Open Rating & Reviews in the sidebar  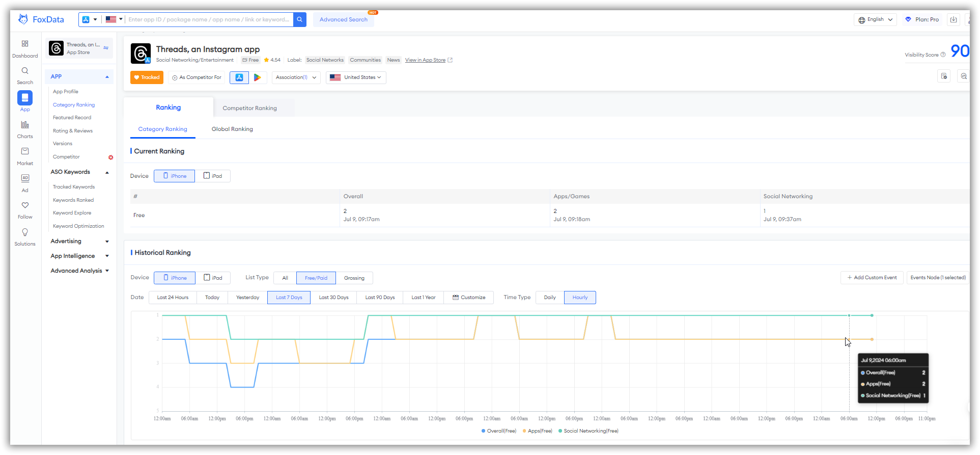click(x=73, y=131)
